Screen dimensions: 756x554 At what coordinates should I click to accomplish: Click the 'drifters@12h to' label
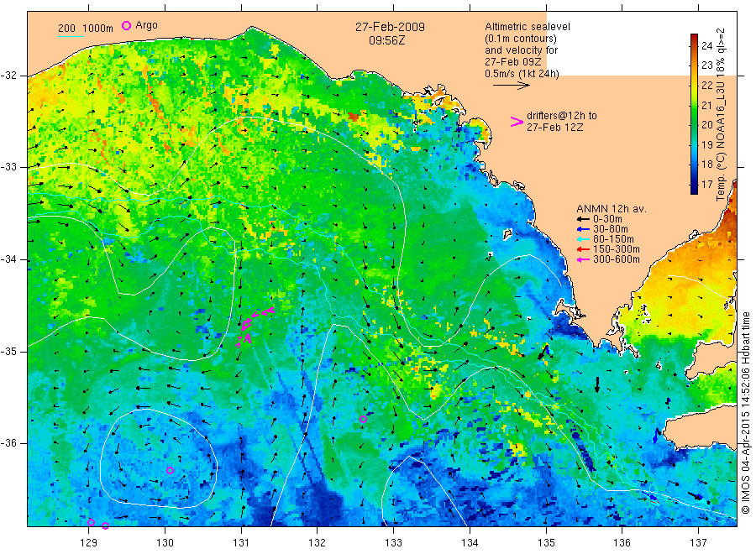tap(562, 116)
